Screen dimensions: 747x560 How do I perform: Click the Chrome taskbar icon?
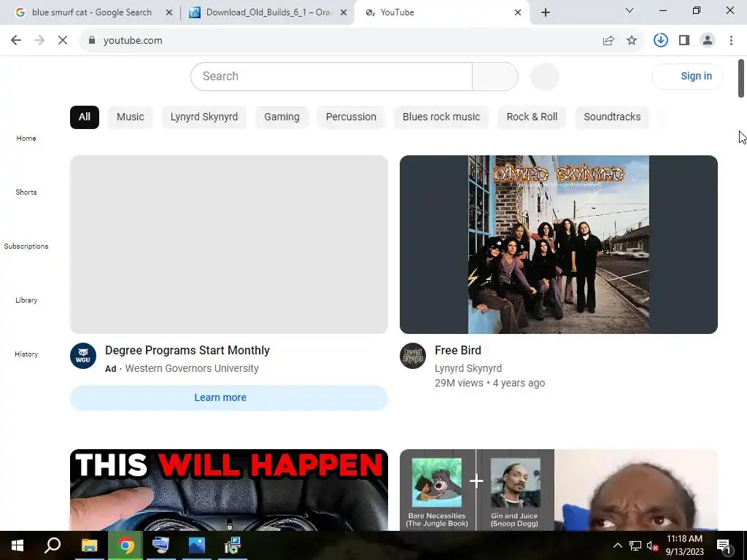tap(125, 545)
